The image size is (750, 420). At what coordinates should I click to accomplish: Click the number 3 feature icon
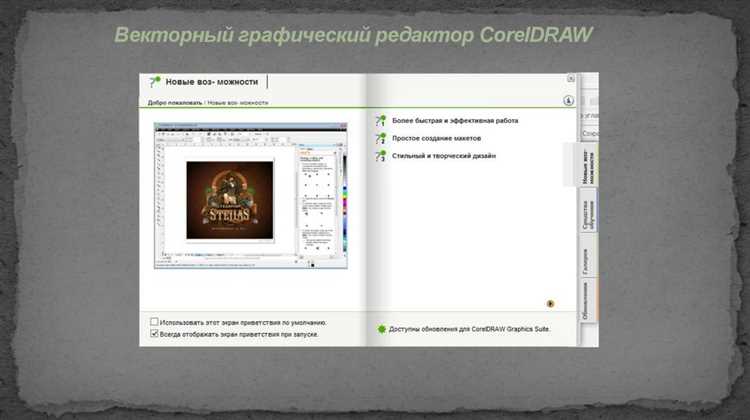(x=381, y=156)
